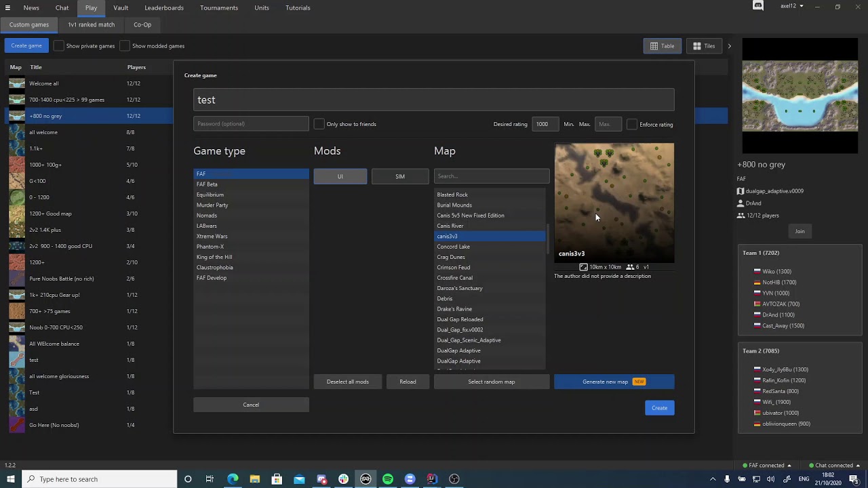Open the Discord icon in title bar
Screen dimensions: 868x488
(x=758, y=7)
